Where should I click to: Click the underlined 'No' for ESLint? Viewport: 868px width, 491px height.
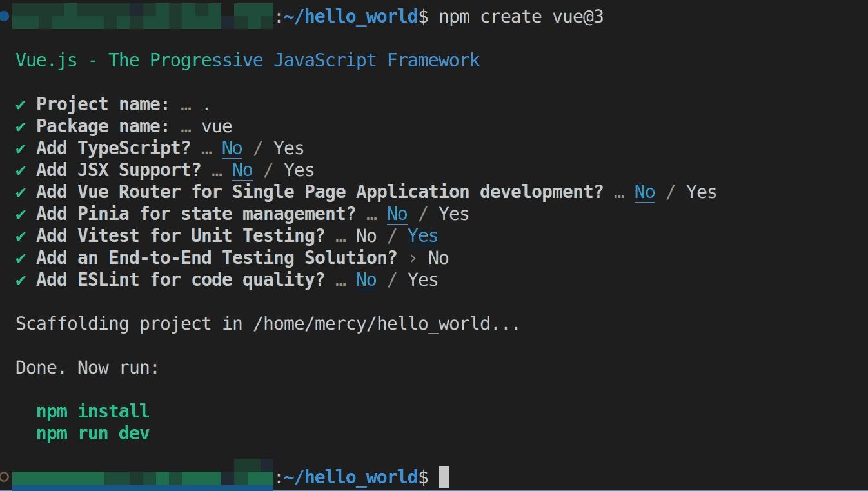pos(366,280)
